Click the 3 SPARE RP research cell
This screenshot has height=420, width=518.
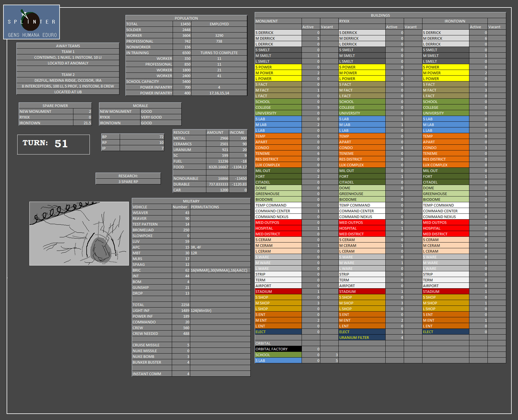pos(128,182)
